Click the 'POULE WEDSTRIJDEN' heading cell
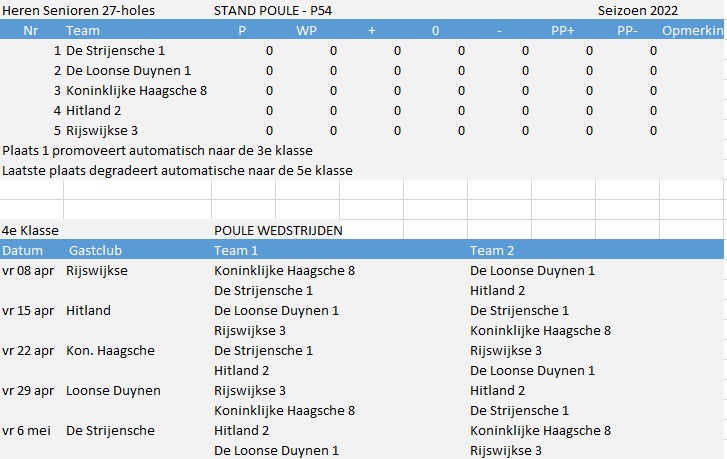Screen dimensions: 727x459 pos(278,230)
